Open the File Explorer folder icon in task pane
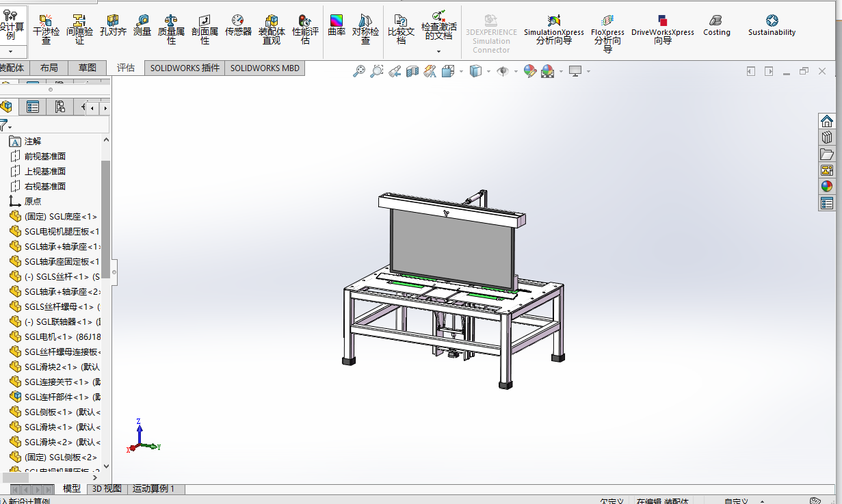842x504 pixels. (827, 154)
